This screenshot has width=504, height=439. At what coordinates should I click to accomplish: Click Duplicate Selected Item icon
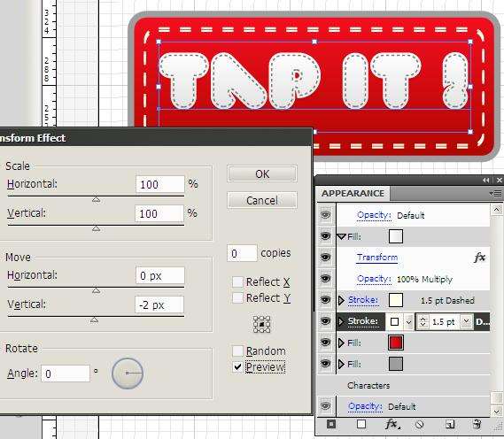(450, 425)
